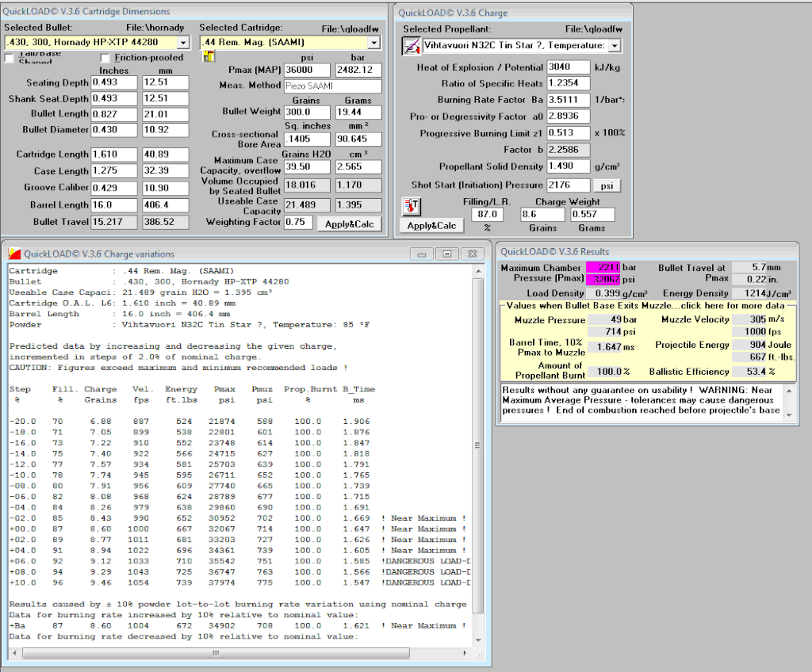
Task: Click scroll up arrow in Results warning box
Action: (789, 391)
